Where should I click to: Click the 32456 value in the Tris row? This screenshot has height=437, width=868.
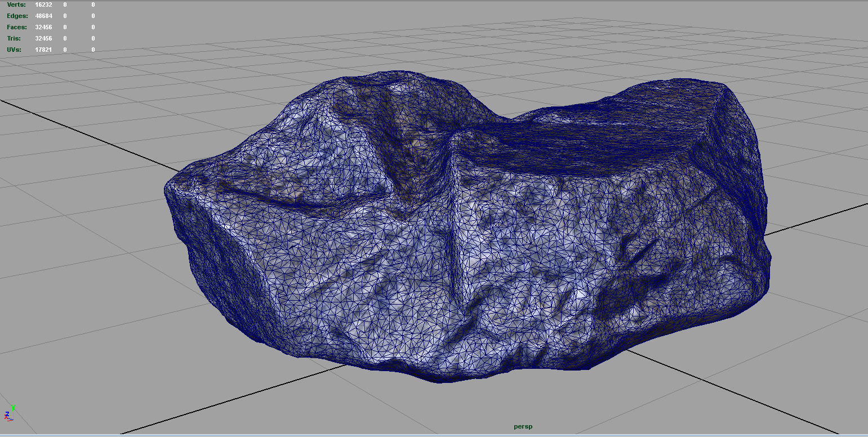click(x=43, y=38)
